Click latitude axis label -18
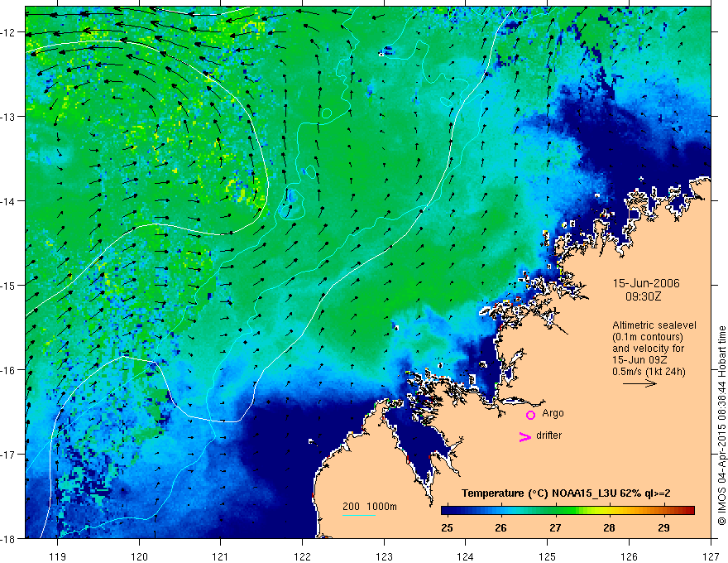 click(x=8, y=539)
